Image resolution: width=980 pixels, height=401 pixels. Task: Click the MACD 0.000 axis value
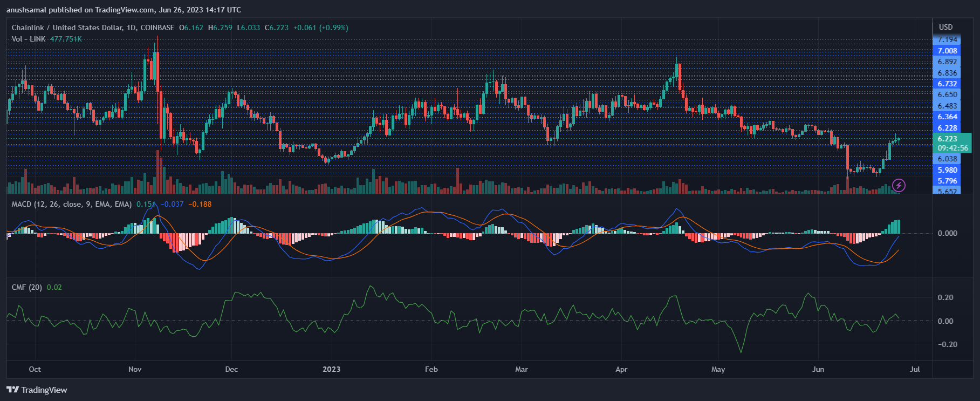[947, 233]
